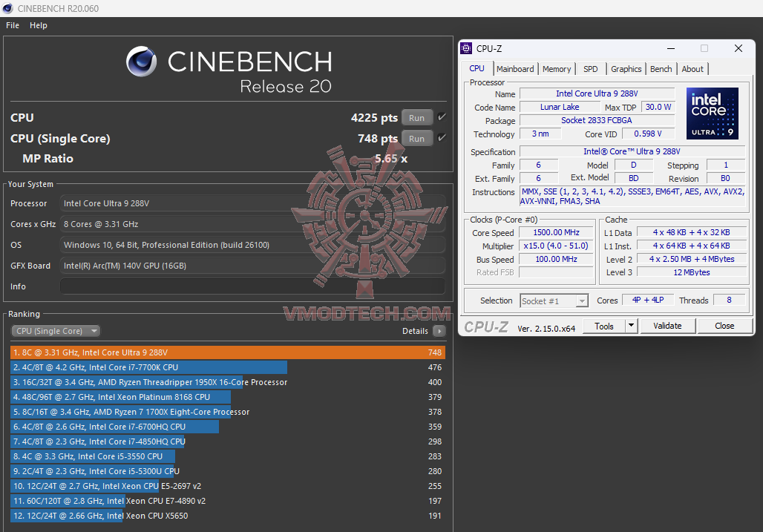Select ranking row Intel Xeon CPU X5650
This screenshot has height=532, width=763.
(227, 516)
